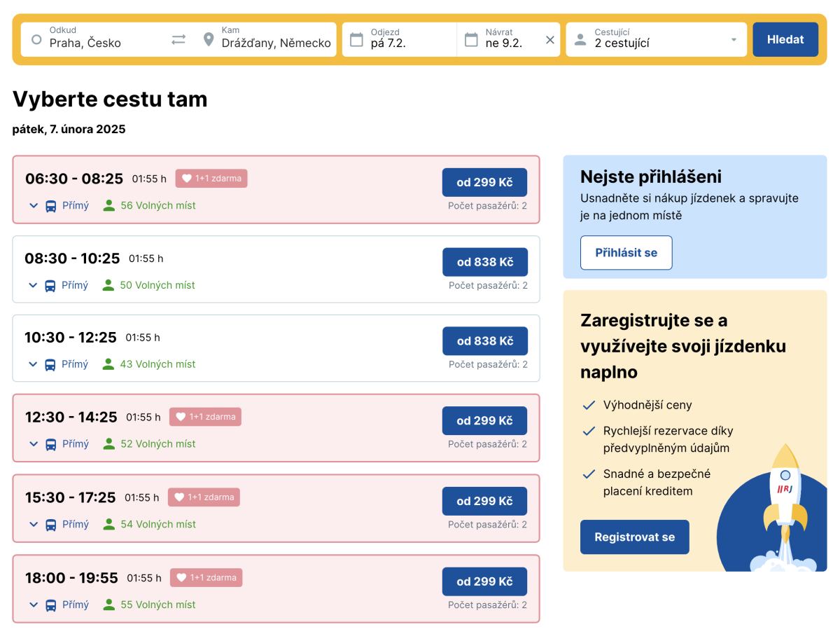
Task: Select the od 838 Kč price for 10:30 departure
Action: point(484,341)
